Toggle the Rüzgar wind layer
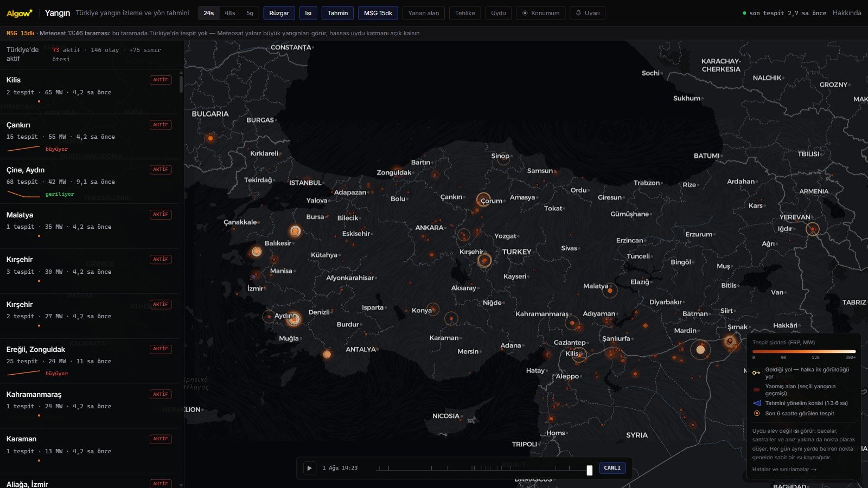868x488 pixels. pyautogui.click(x=279, y=13)
